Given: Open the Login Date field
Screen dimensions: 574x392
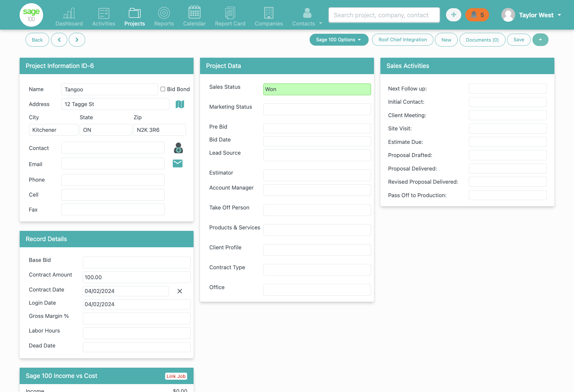Looking at the screenshot, I should click(x=137, y=304).
